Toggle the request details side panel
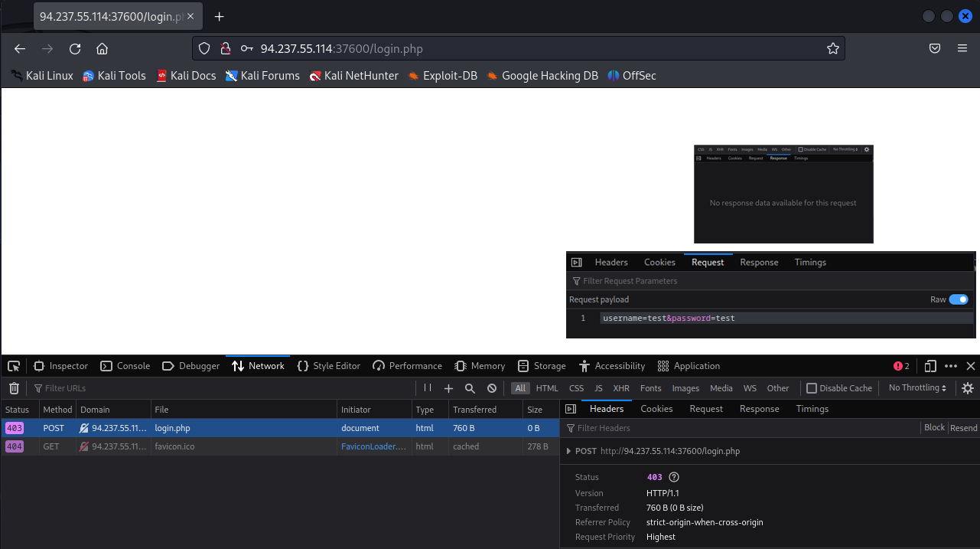 coord(570,409)
